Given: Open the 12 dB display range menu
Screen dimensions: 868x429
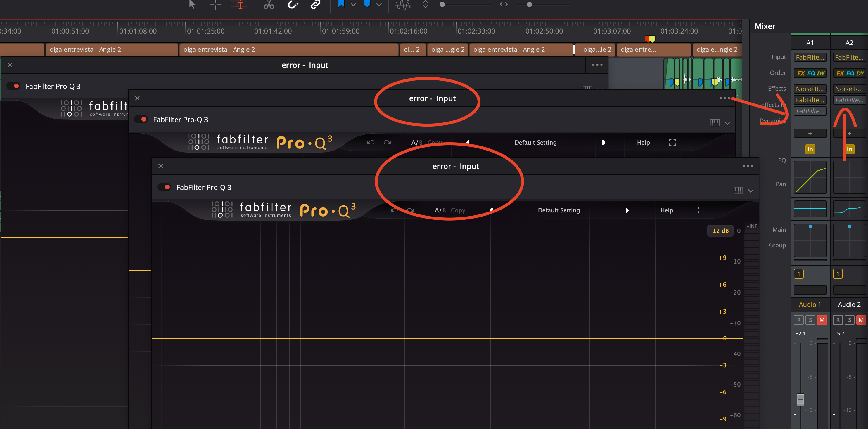Looking at the screenshot, I should [x=720, y=231].
